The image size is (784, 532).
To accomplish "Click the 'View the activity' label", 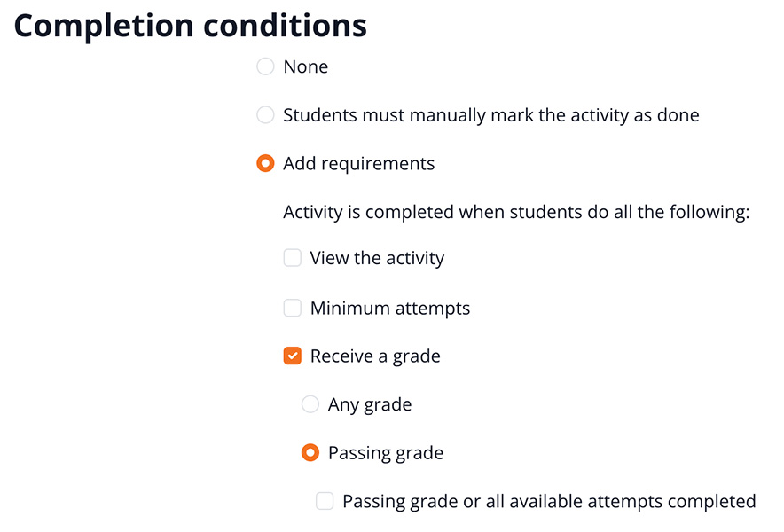I will click(x=377, y=259).
